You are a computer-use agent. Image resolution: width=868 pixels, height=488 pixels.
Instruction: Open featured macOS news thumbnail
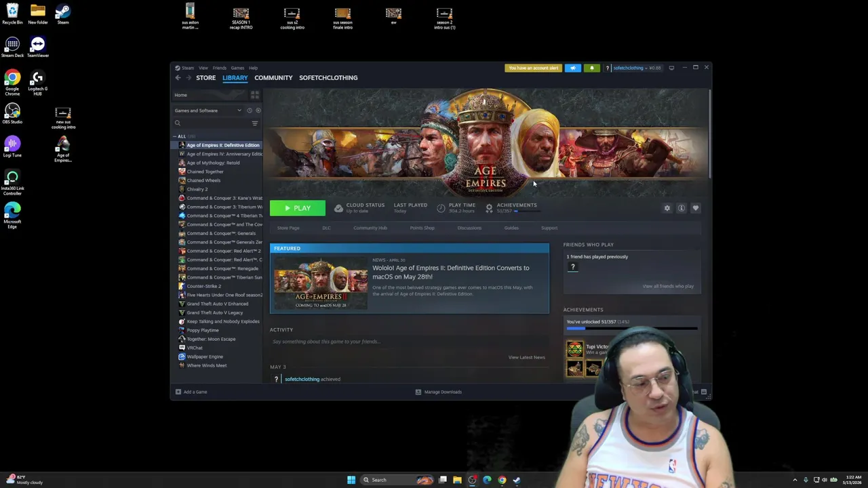(x=320, y=283)
